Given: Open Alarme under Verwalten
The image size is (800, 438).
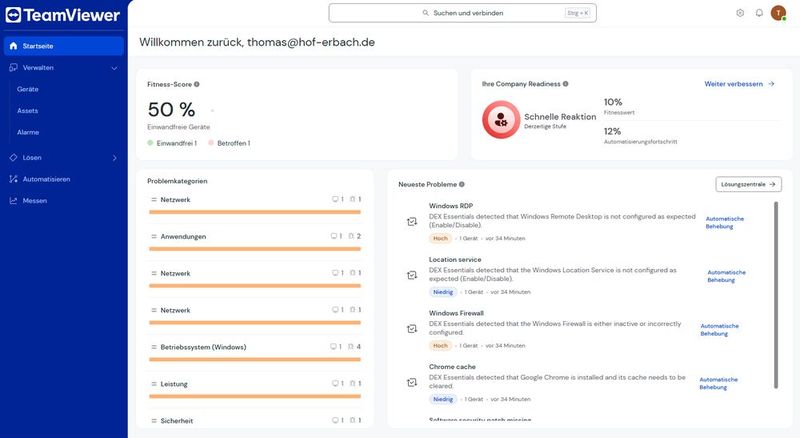Looking at the screenshot, I should coord(28,132).
